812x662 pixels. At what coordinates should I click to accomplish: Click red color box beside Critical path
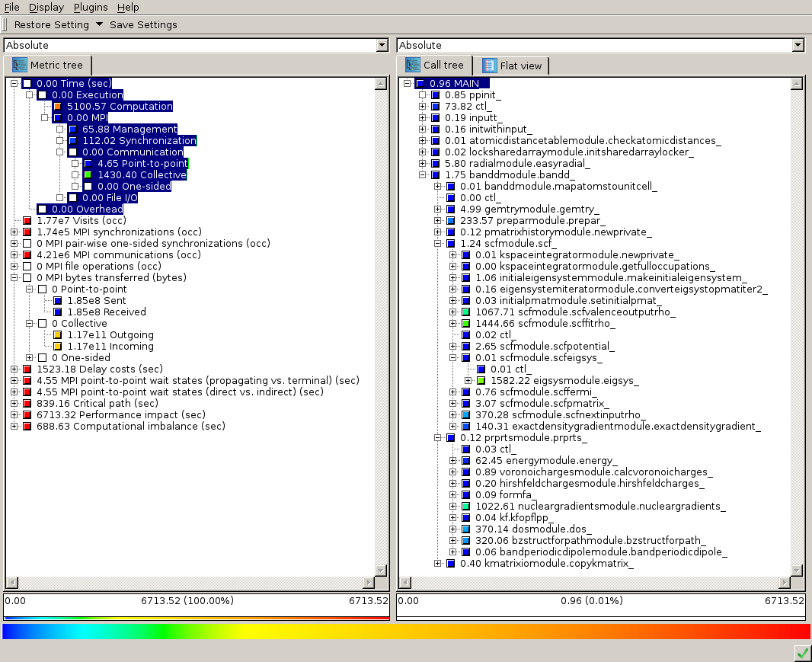tap(27, 404)
